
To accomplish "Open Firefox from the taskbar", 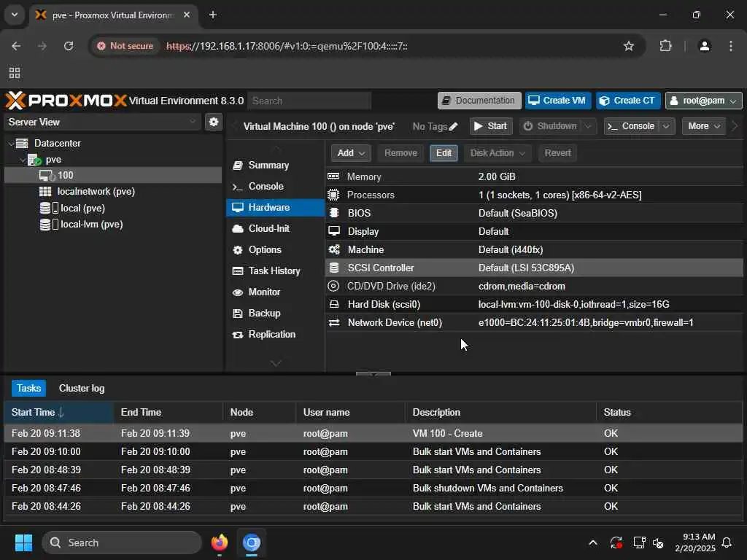I will pyautogui.click(x=219, y=542).
